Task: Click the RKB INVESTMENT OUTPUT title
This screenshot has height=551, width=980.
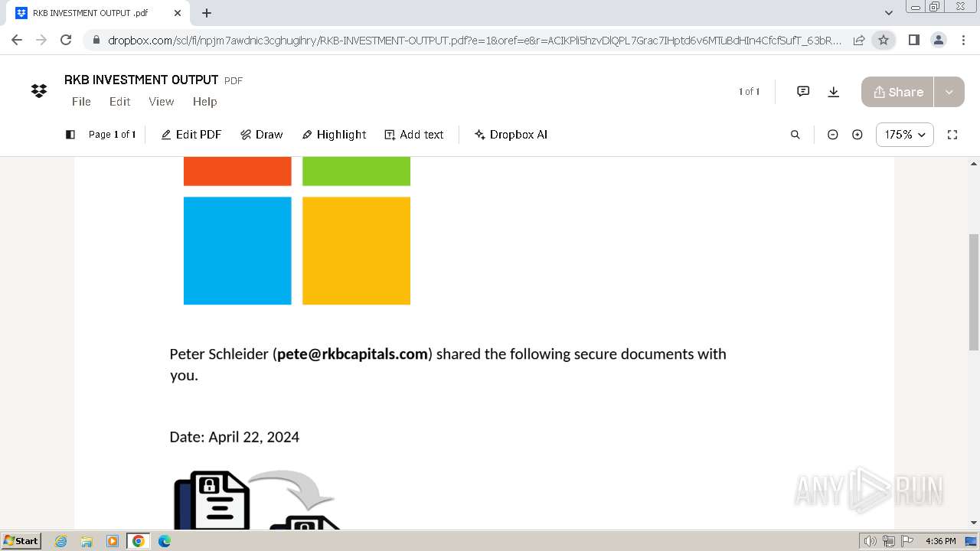Action: coord(142,80)
